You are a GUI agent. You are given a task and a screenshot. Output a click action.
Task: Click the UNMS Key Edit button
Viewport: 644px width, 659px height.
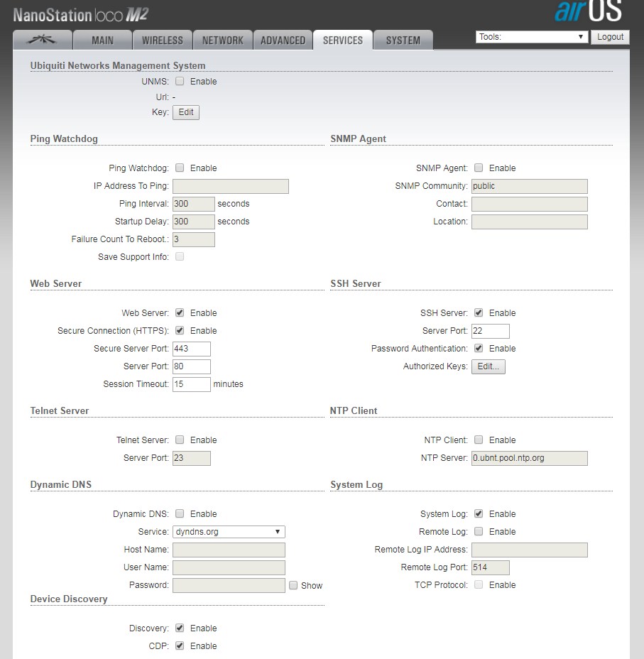(186, 112)
